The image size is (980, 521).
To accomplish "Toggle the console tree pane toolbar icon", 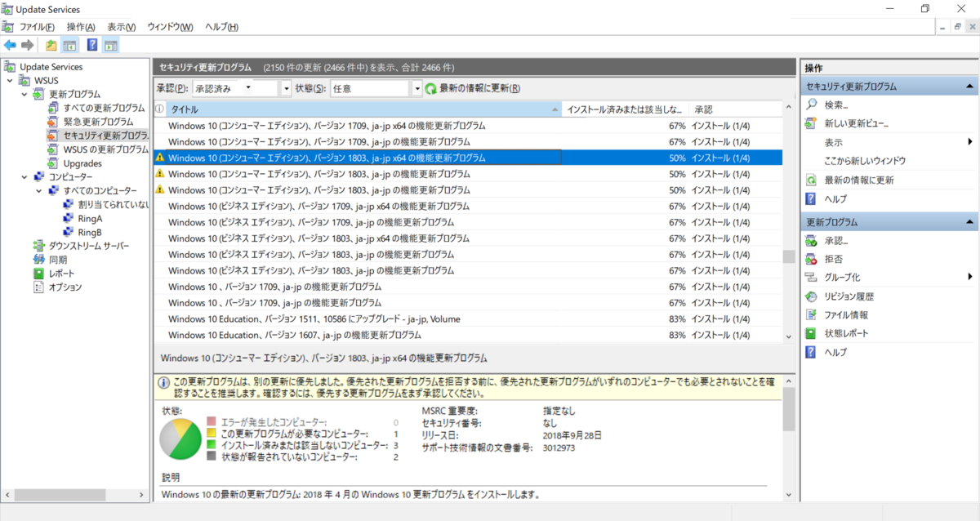I will [x=69, y=45].
